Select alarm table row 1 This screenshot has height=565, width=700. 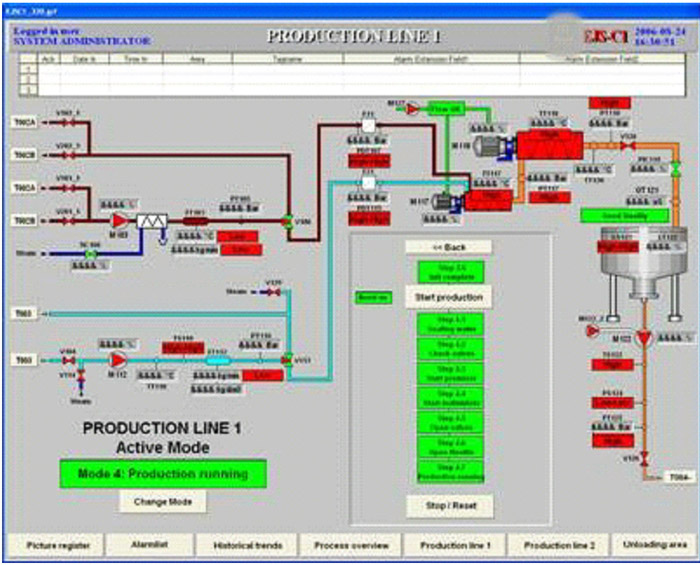352,69
